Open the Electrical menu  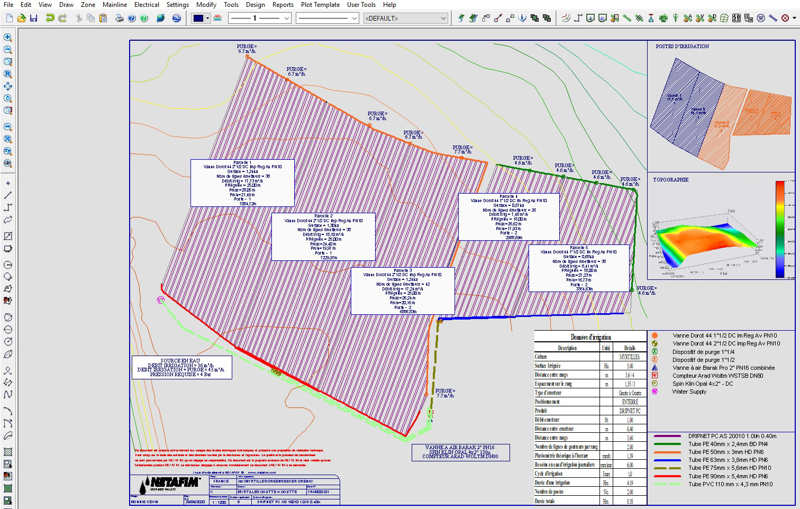pyautogui.click(x=147, y=5)
